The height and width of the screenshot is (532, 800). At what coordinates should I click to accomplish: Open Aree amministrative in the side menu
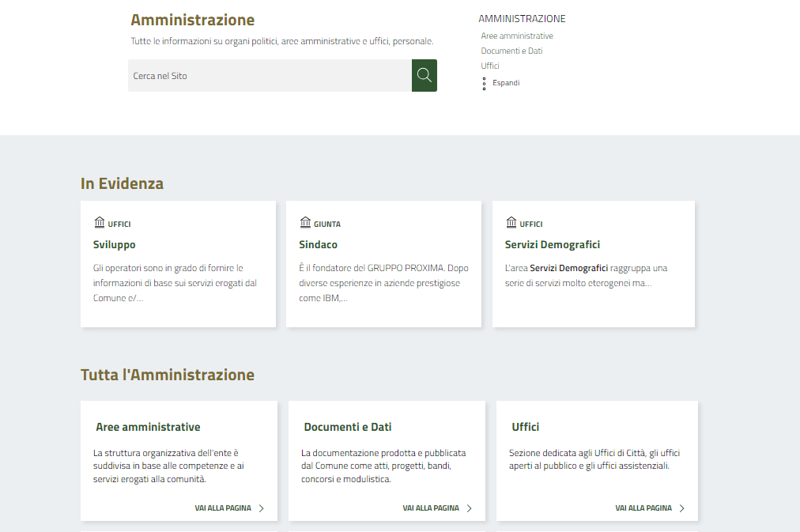coord(517,36)
